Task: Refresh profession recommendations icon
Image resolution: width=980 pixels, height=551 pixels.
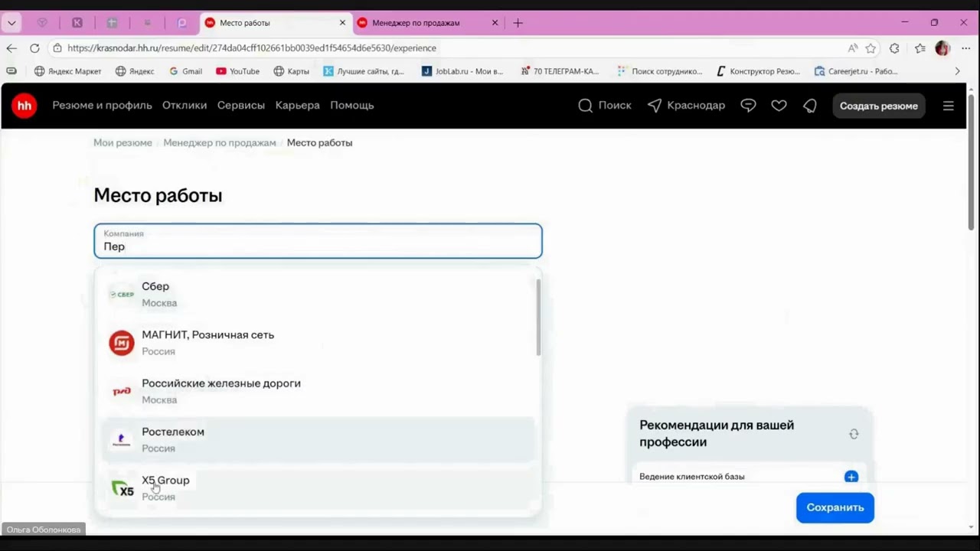Action: (x=854, y=434)
